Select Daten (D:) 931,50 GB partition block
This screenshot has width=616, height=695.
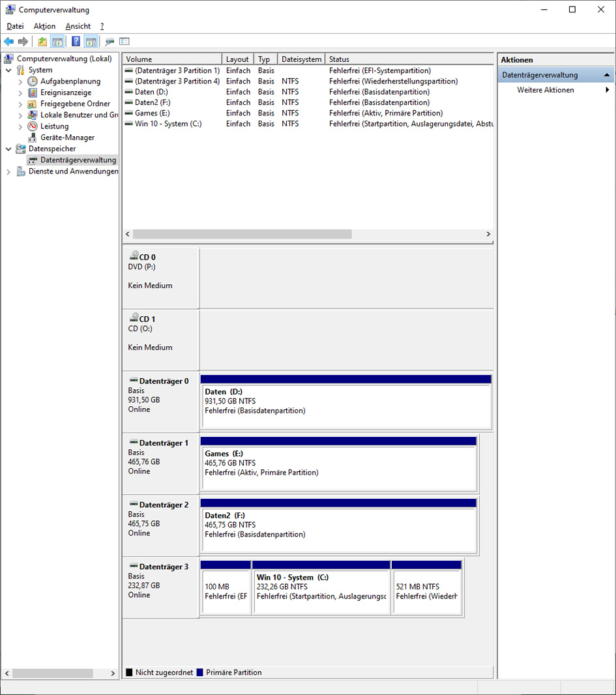point(345,402)
